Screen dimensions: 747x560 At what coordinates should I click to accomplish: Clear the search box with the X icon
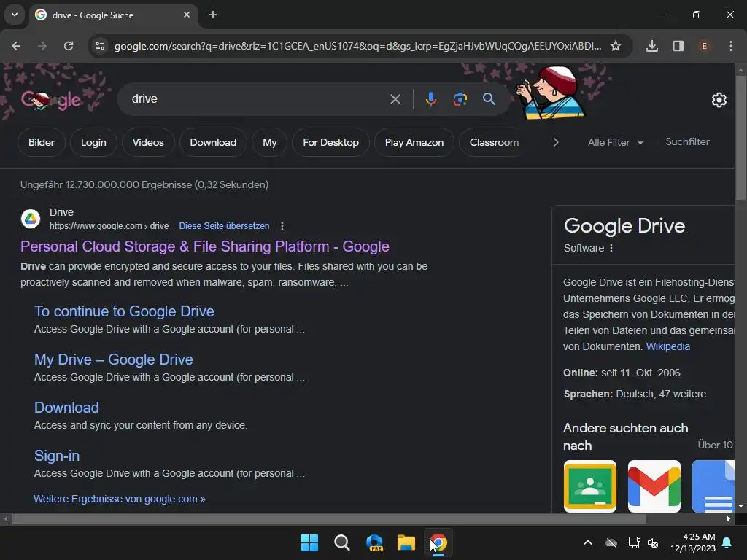click(x=395, y=99)
